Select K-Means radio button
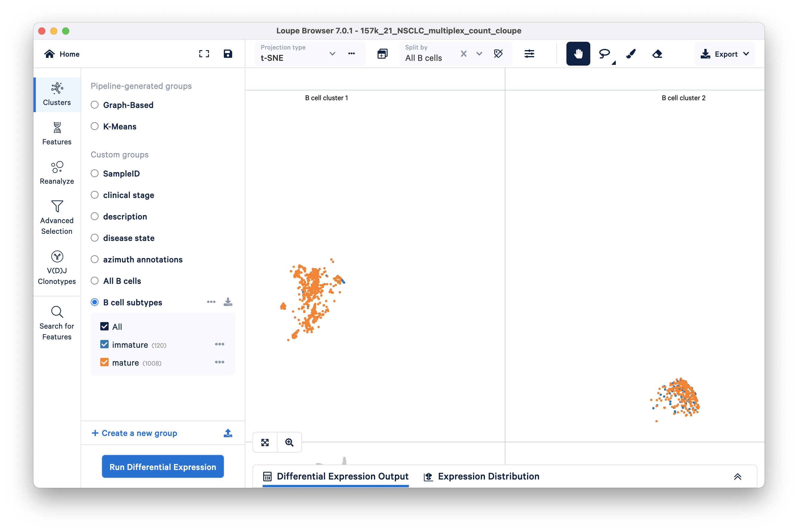This screenshot has height=532, width=798. [95, 126]
